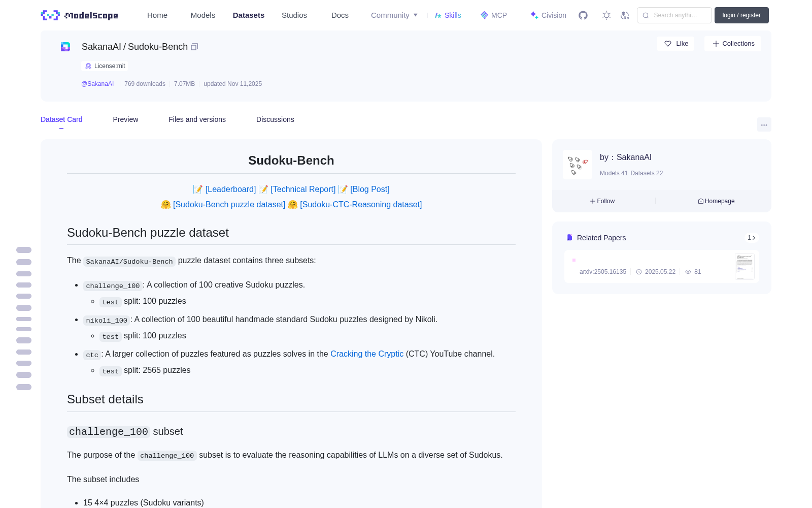Viewport: 812px width, 508px height.
Task: Open the GitHub icon in the navbar
Action: pyautogui.click(x=583, y=15)
